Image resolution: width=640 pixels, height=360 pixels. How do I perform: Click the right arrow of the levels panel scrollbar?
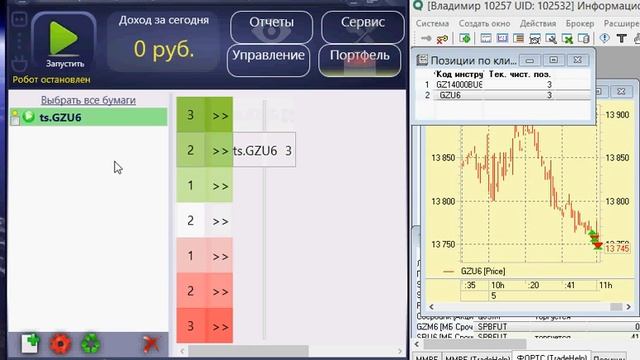click(400, 351)
